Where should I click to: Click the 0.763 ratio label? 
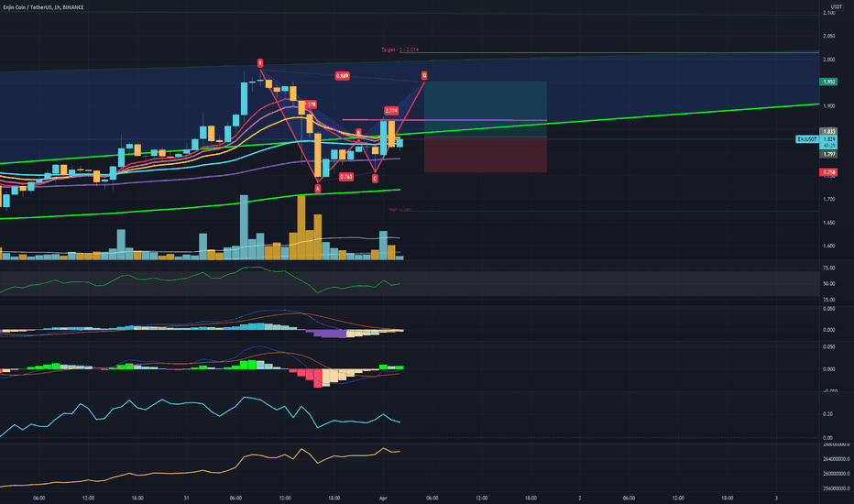coord(345,177)
